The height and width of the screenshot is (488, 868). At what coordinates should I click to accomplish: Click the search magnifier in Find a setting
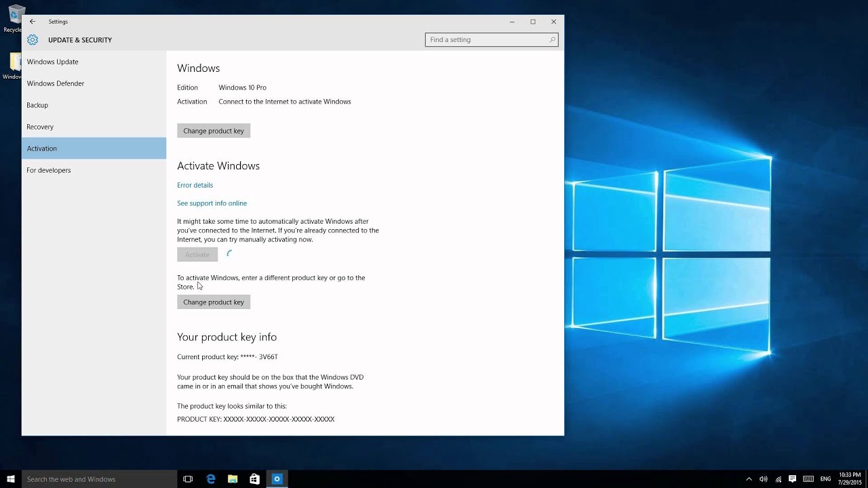552,40
